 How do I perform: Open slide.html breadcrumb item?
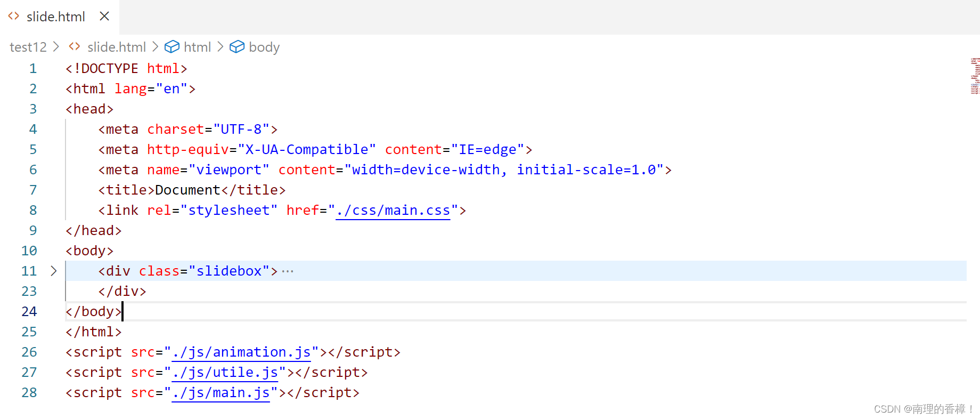coord(117,47)
